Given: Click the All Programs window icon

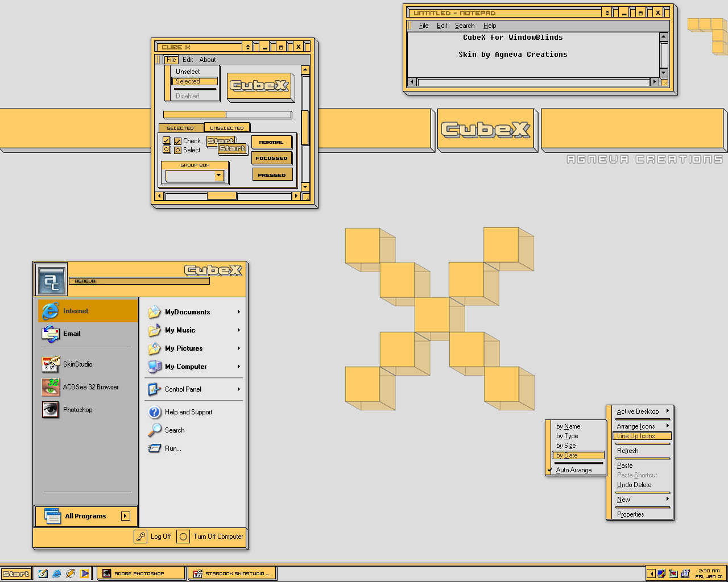Looking at the screenshot, I should click(52, 516).
